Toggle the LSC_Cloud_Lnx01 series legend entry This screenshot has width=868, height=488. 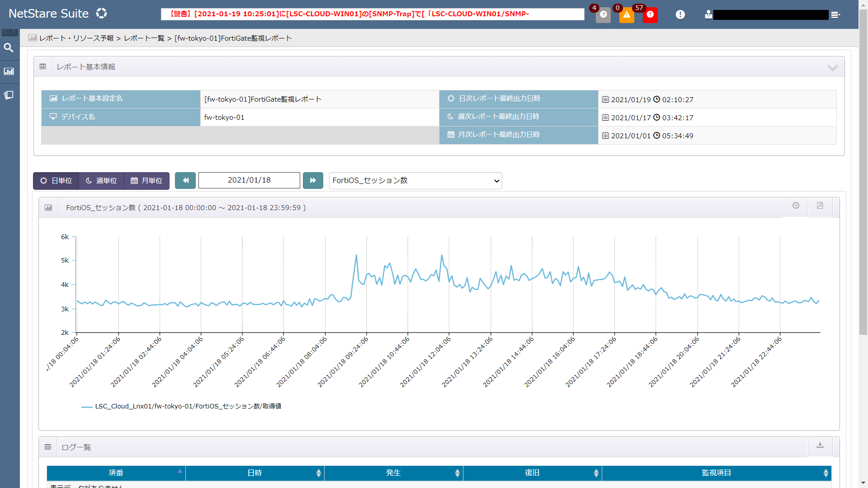[181, 406]
